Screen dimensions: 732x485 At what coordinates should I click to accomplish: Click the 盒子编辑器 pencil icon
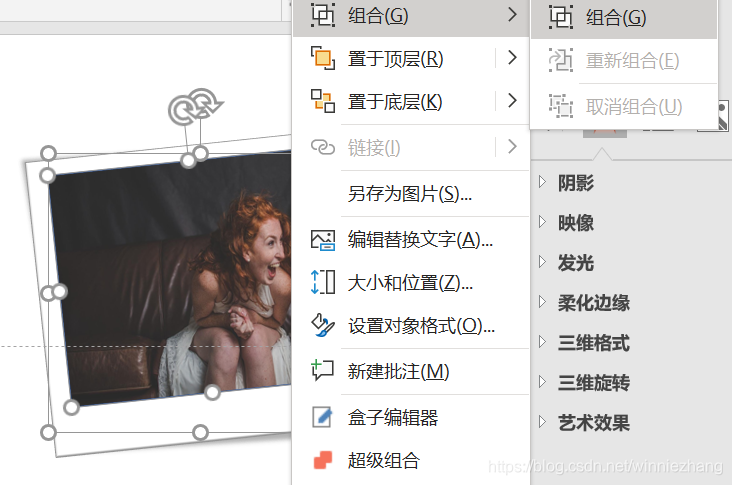[322, 417]
